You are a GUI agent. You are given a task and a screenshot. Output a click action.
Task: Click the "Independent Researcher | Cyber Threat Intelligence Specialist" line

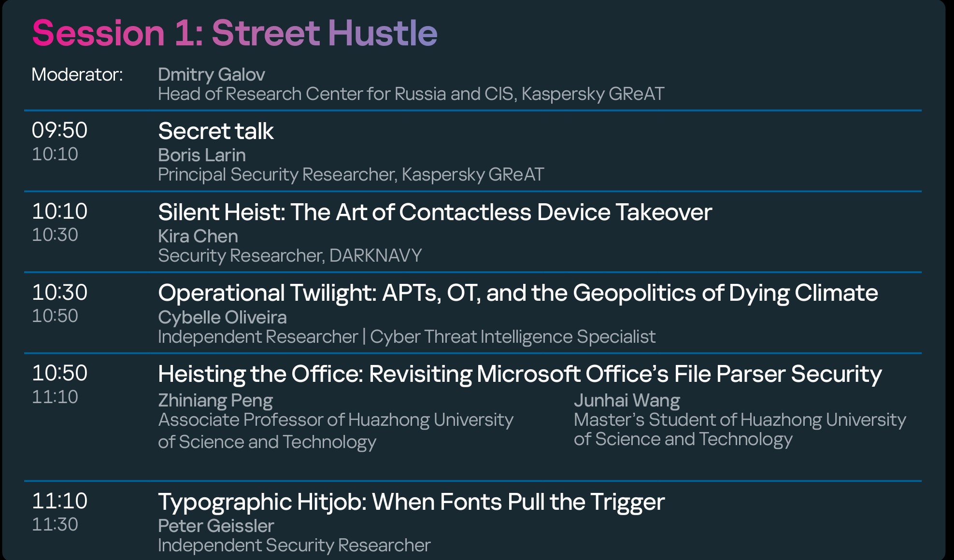406,336
